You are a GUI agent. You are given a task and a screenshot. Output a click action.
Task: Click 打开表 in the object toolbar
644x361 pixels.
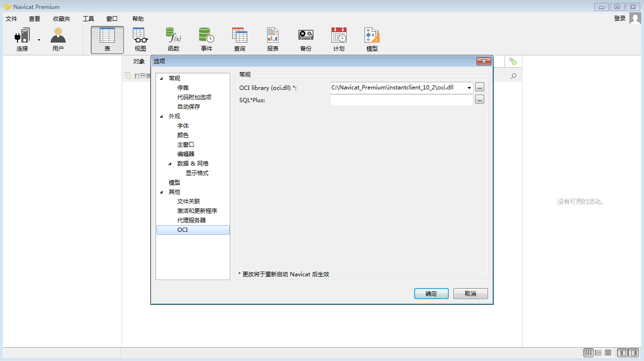138,76
